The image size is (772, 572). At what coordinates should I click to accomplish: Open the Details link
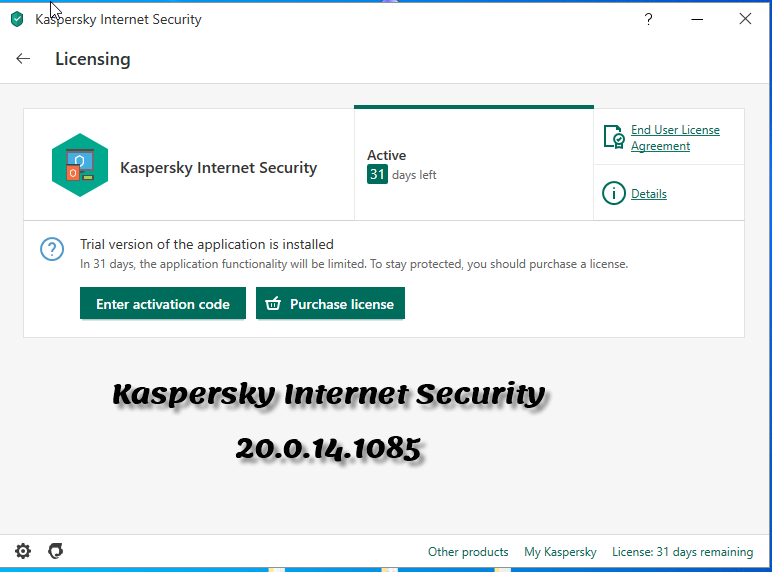[648, 194]
